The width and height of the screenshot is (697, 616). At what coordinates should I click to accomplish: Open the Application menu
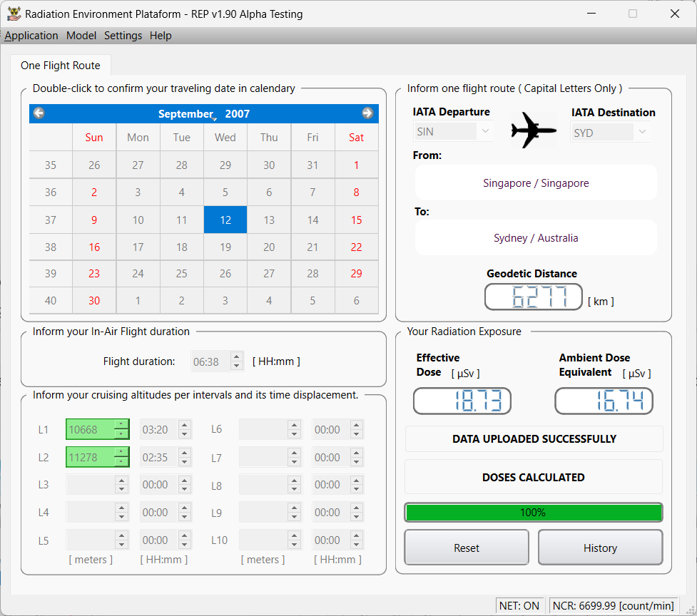tap(31, 36)
